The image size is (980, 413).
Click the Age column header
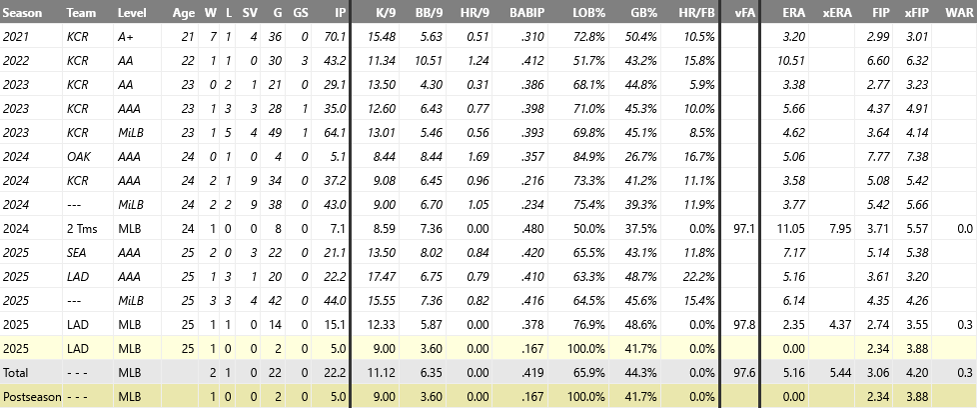click(x=183, y=13)
